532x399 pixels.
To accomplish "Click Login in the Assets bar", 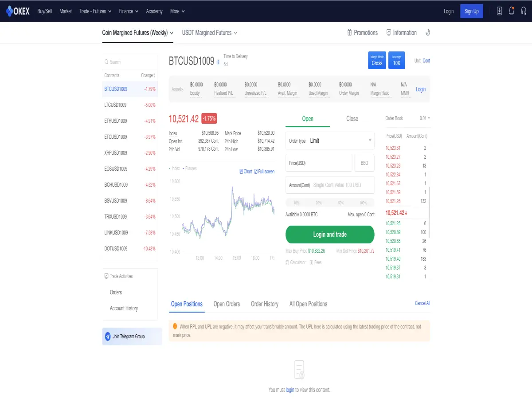I will click(x=420, y=89).
